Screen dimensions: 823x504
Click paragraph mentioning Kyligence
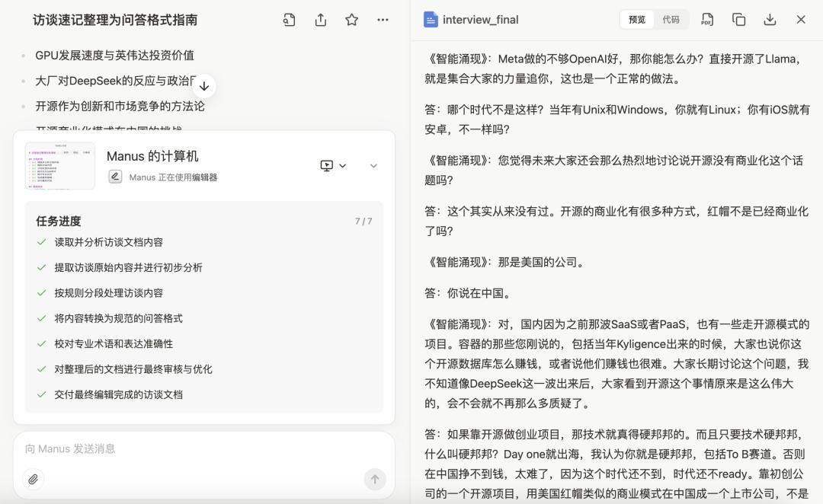[x=617, y=364]
